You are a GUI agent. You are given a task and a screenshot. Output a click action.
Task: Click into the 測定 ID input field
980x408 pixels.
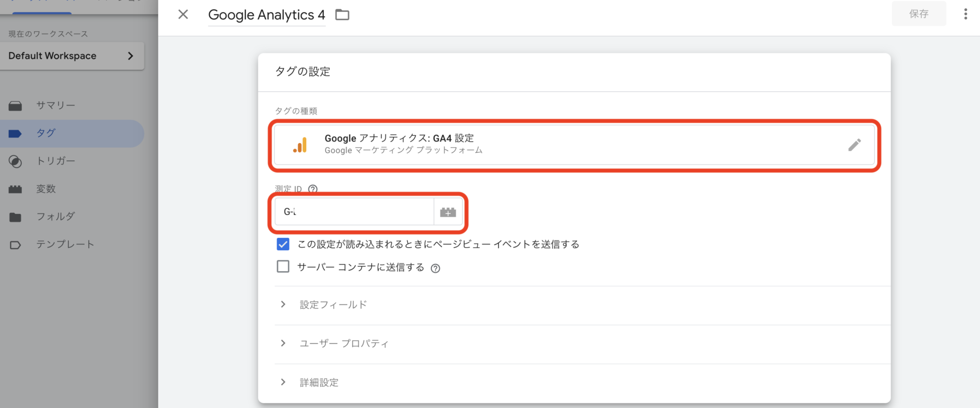pos(354,212)
